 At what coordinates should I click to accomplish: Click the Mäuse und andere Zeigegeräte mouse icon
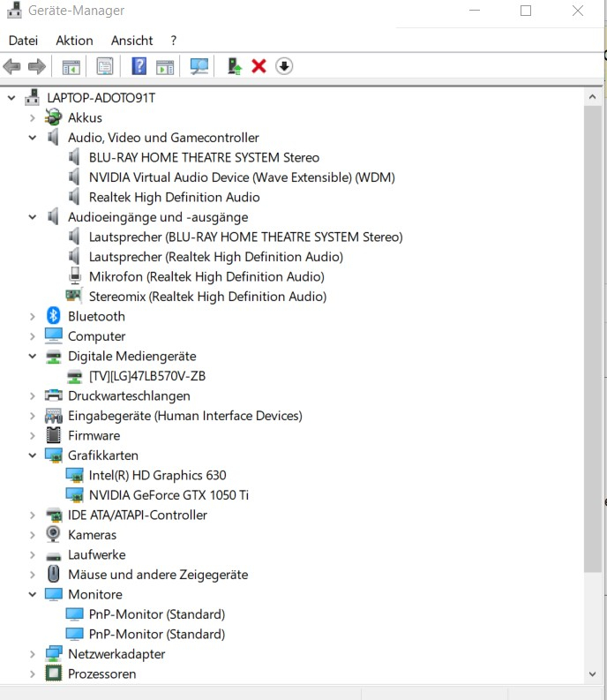coord(54,574)
